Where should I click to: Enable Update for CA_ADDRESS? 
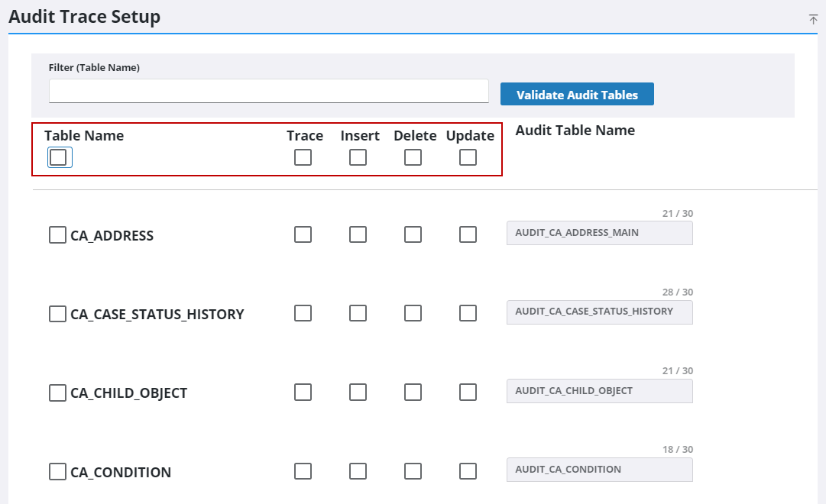468,234
